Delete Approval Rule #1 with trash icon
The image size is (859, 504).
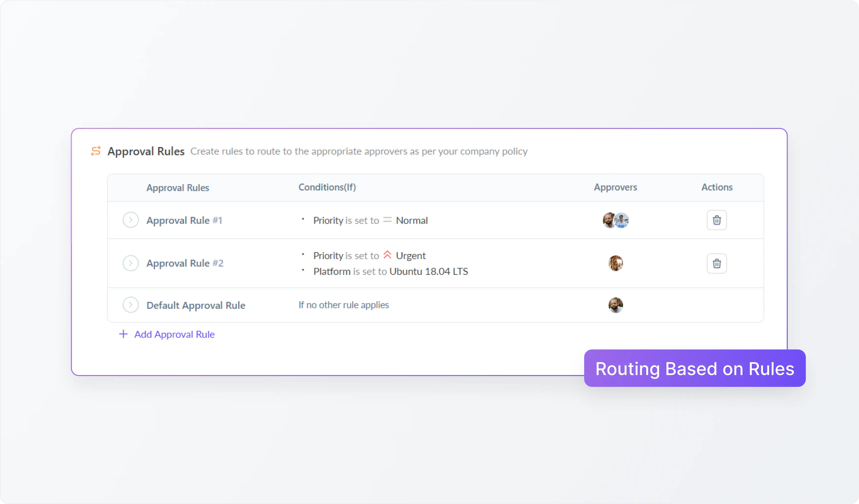(x=716, y=220)
